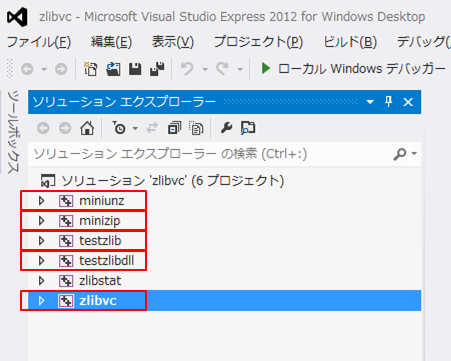
Task: Click the solution icon beside ソリューション 'zlibvc'
Action: tap(48, 181)
